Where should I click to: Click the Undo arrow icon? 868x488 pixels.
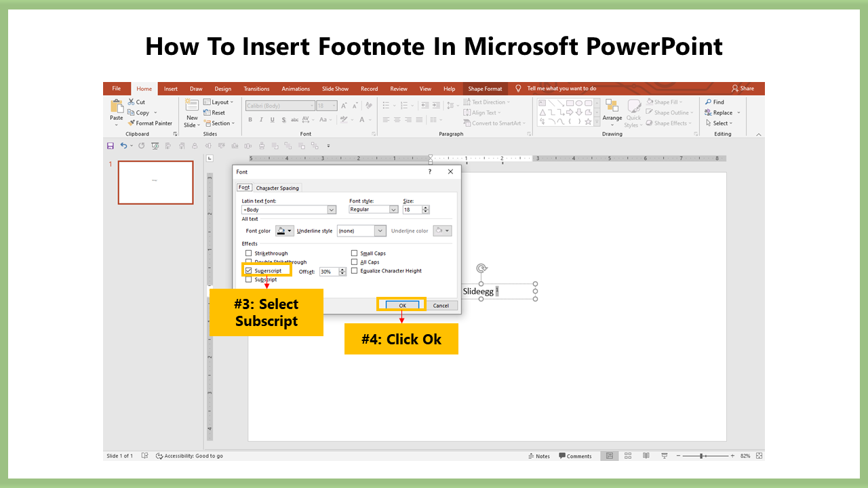[123, 146]
